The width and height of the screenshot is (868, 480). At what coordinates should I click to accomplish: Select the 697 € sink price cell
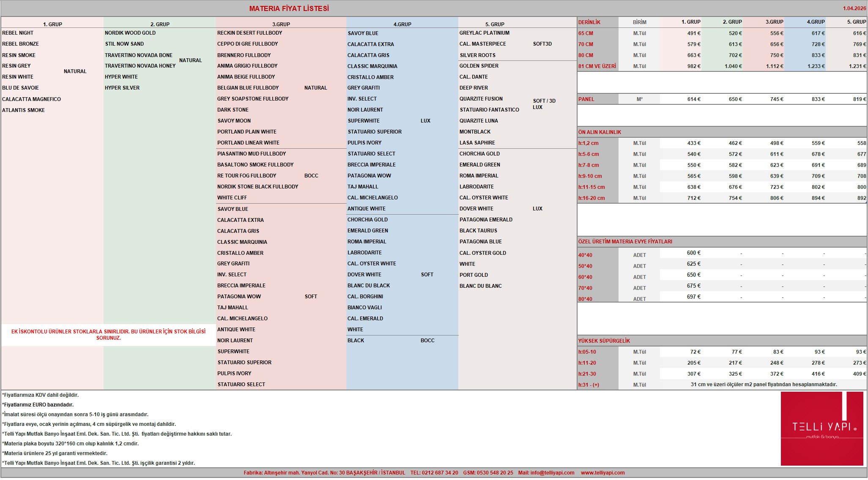pos(694,297)
